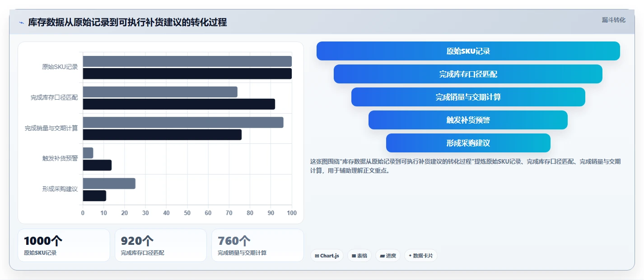Image resolution: width=644 pixels, height=280 pixels.
Task: Click the 数据卡片 tag
Action: pyautogui.click(x=420, y=256)
